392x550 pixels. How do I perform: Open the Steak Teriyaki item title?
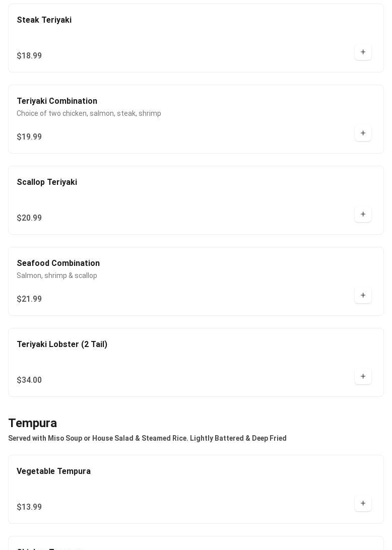[x=44, y=20]
